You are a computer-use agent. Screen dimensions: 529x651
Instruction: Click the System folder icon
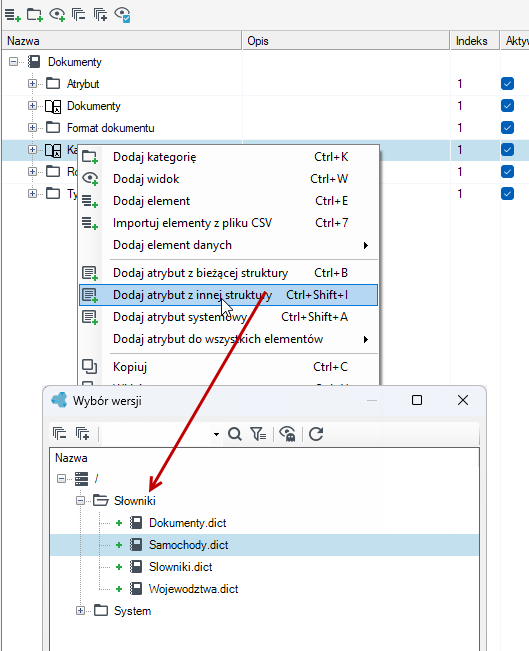click(x=101, y=611)
